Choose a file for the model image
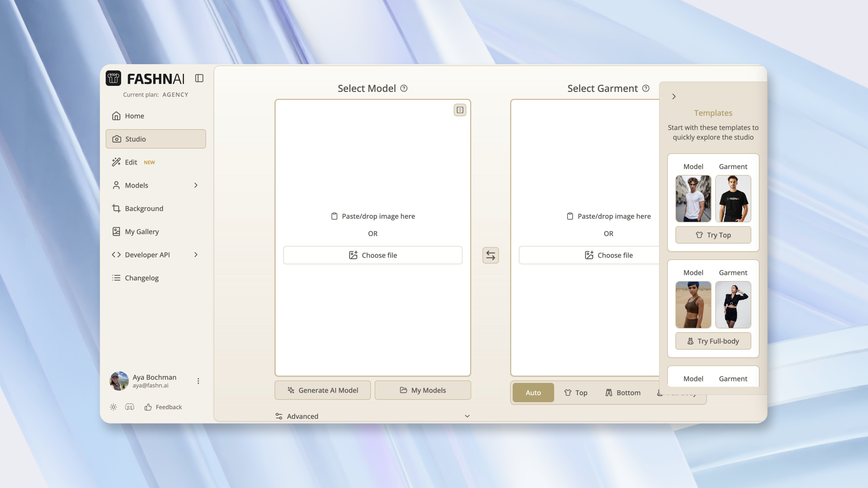Viewport: 868px width, 488px height. [x=373, y=255]
